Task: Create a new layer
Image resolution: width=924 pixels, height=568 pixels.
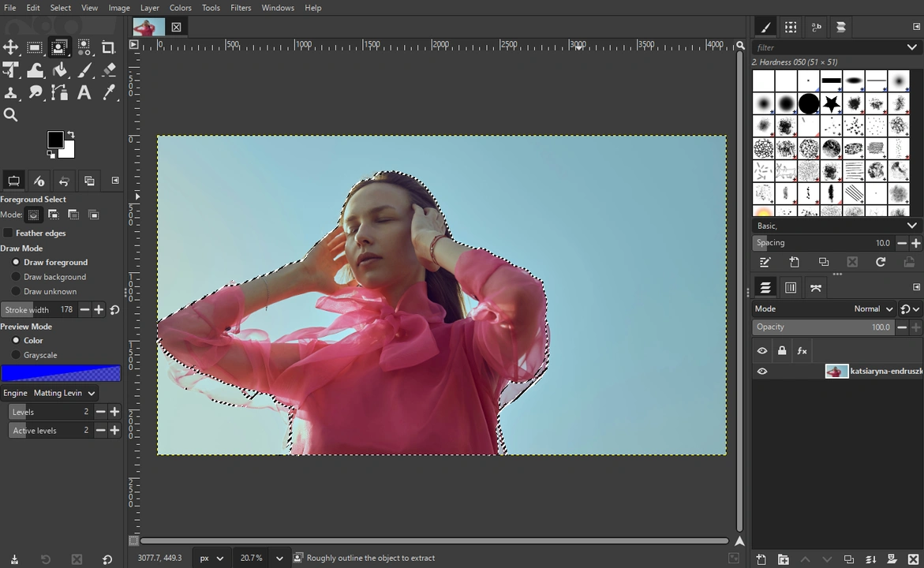Action: tap(761, 559)
